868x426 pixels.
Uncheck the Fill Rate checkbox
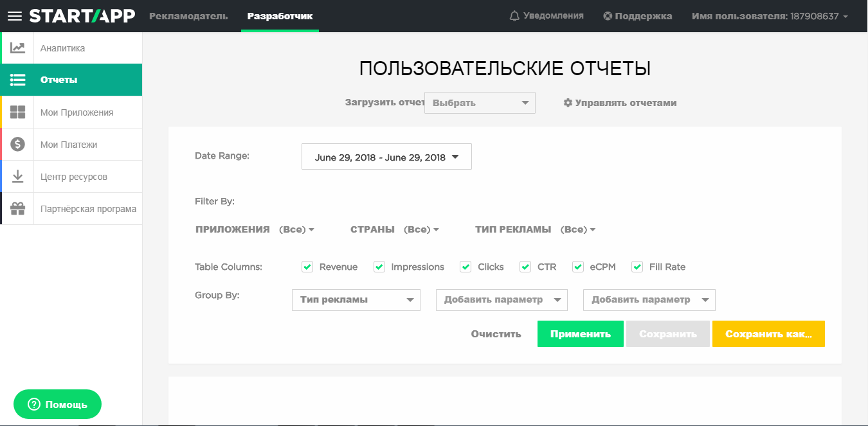click(637, 266)
